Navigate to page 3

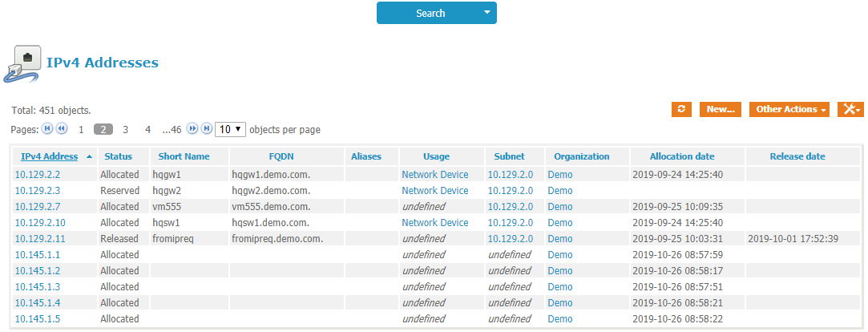click(125, 129)
